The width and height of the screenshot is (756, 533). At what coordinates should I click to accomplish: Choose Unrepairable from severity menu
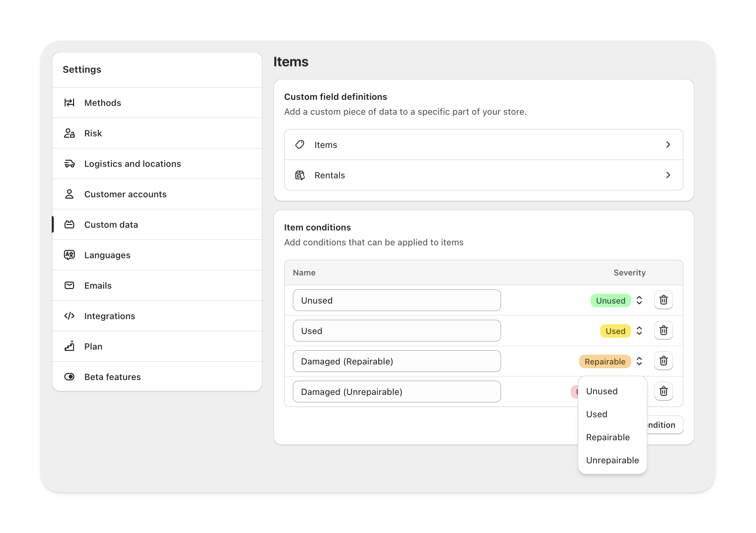tap(612, 460)
